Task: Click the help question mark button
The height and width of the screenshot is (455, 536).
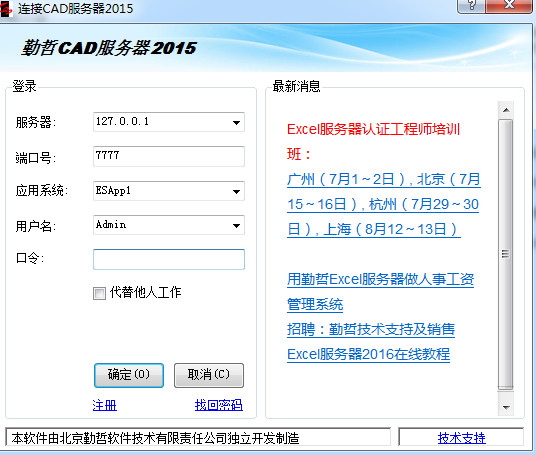Action: coord(471,5)
